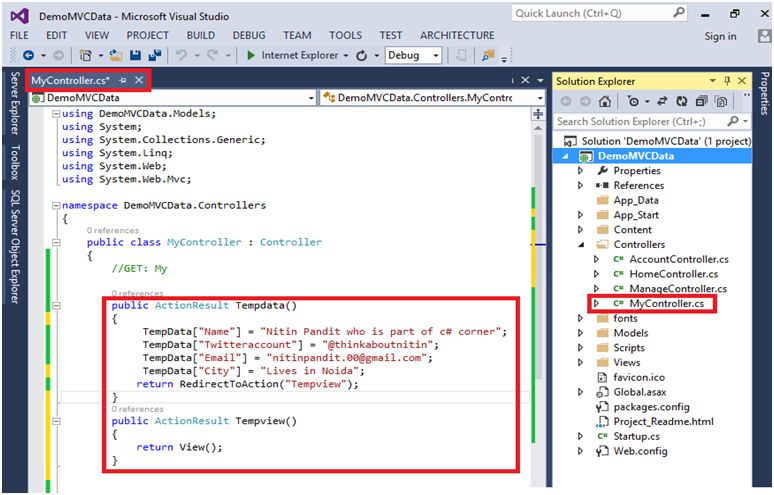Toggle auto-hide pin on Solution Explorer
This screenshot has height=495, width=774.
[727, 80]
